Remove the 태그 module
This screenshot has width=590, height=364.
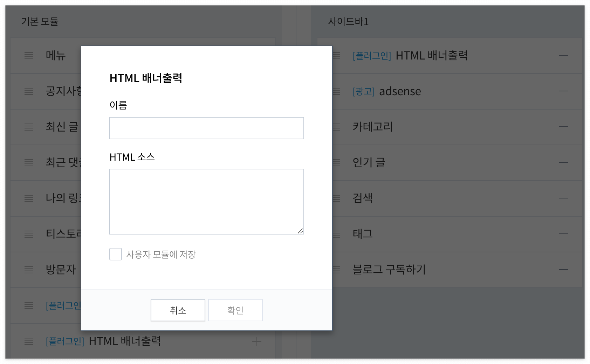tap(564, 234)
